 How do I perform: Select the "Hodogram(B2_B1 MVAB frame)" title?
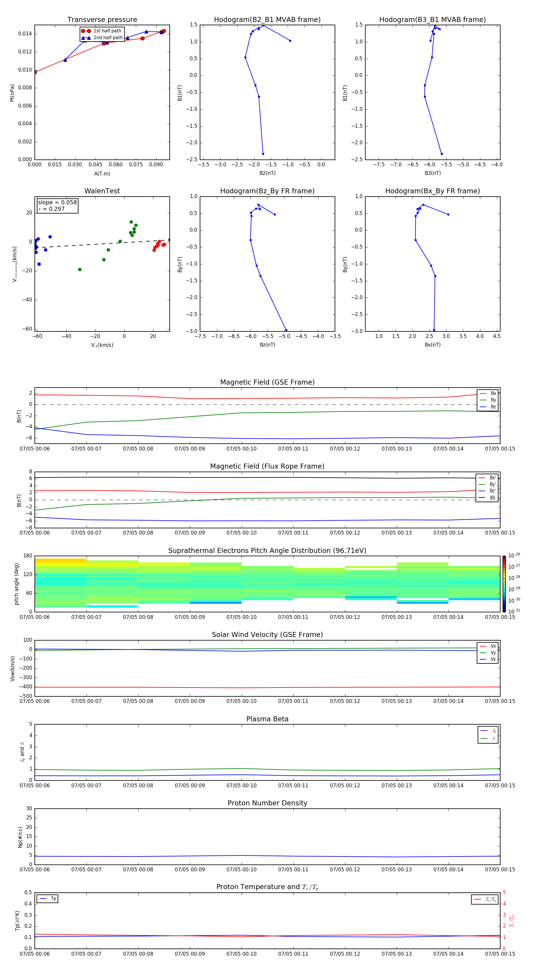click(267, 20)
